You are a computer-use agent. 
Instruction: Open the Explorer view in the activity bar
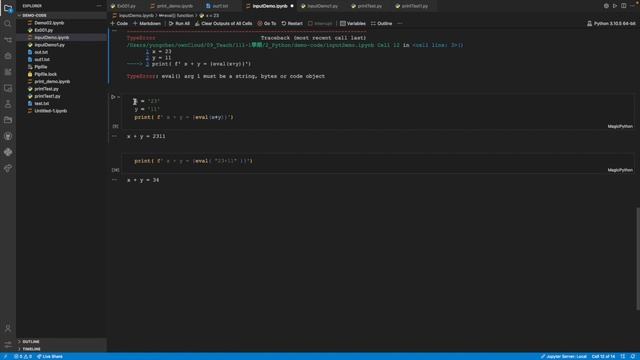(x=8, y=8)
